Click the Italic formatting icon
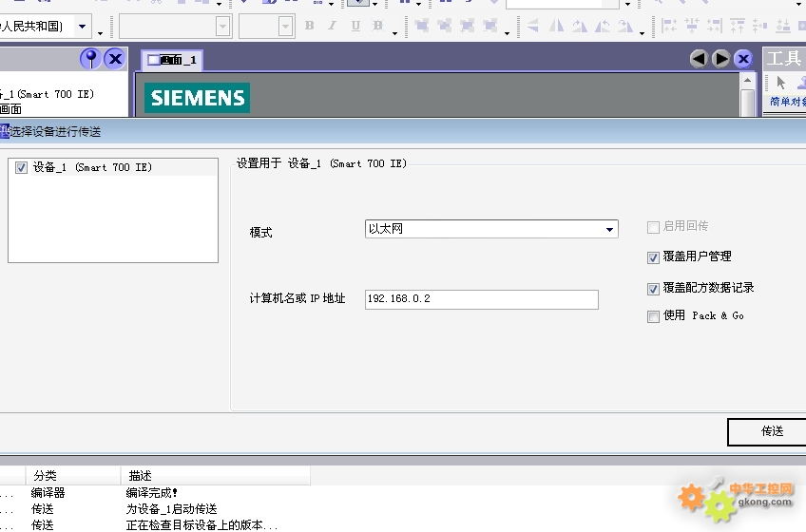The height and width of the screenshot is (532, 806). point(333,26)
